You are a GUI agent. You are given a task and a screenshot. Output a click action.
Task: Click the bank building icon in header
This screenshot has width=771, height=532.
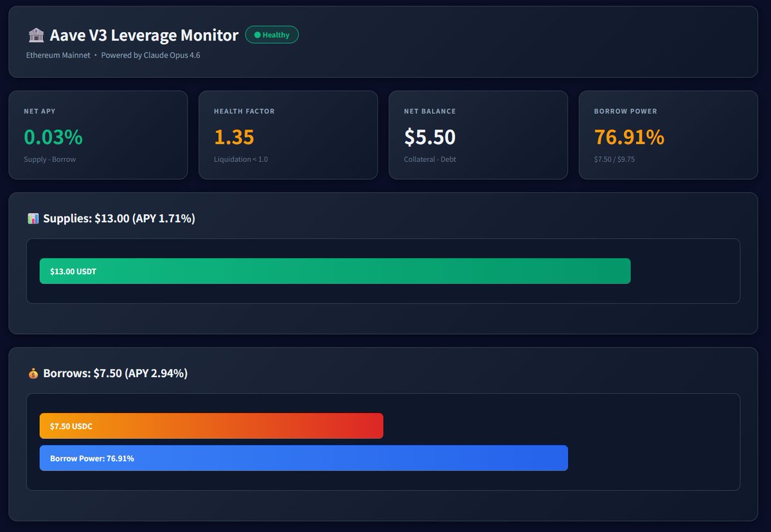coord(35,35)
